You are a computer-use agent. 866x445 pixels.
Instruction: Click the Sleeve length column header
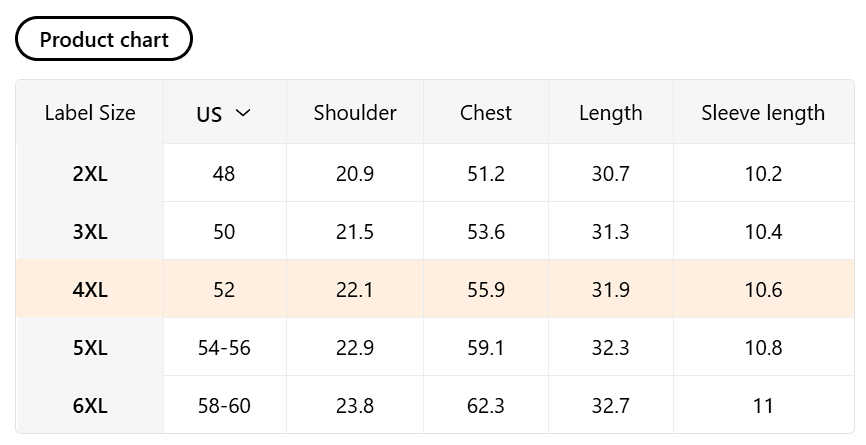coord(763,113)
